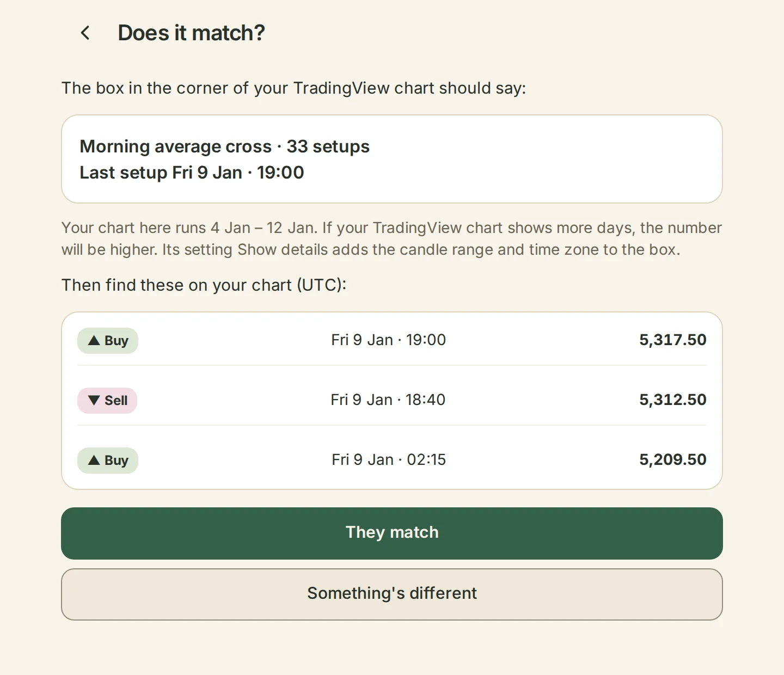Select the Fri 9 Jan 18:40 timestamp
This screenshot has width=784, height=675.
(x=388, y=400)
